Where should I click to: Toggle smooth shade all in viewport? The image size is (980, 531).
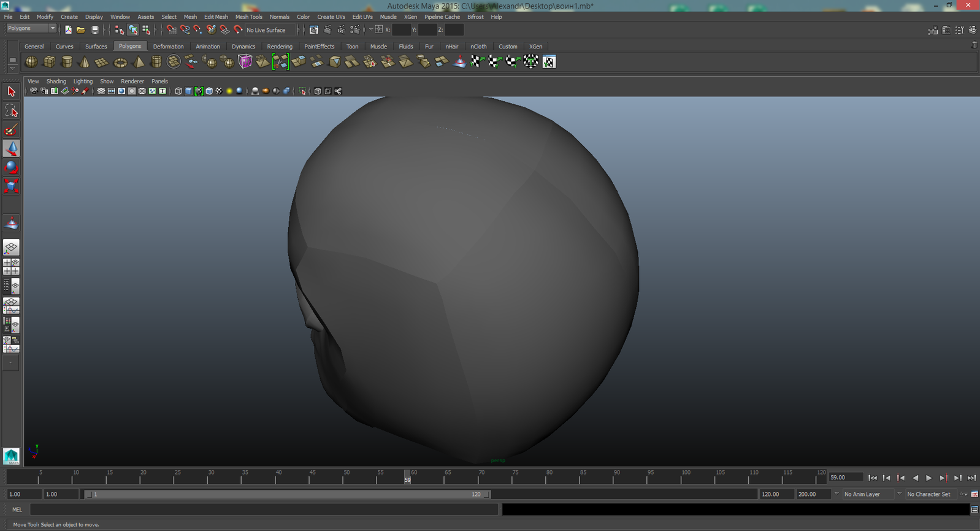(188, 91)
